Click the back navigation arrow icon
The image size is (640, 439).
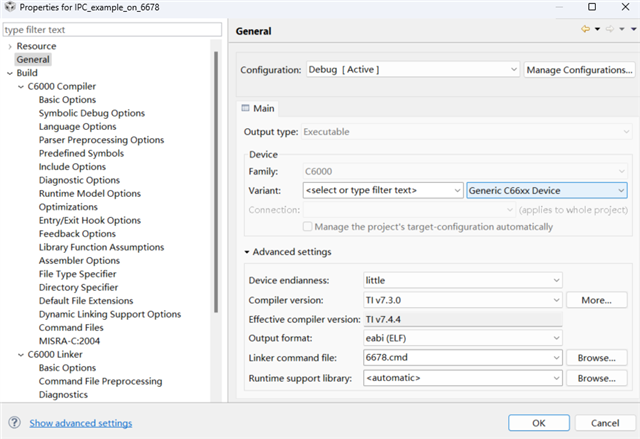coord(586,30)
